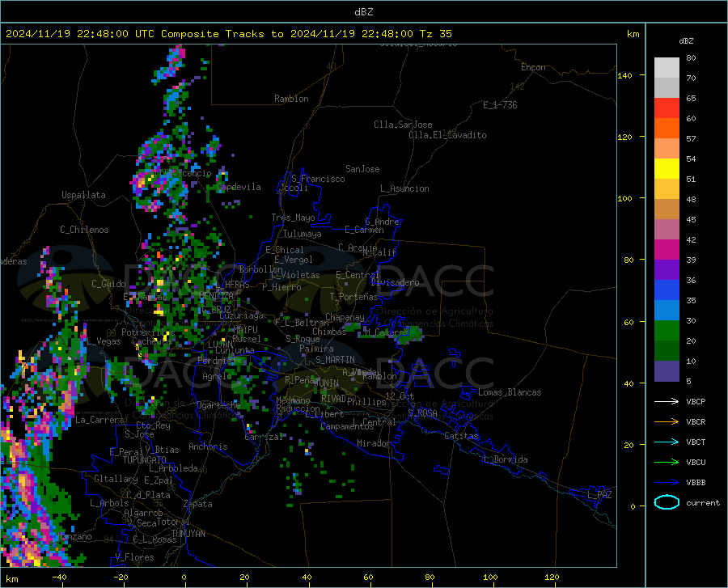The width and height of the screenshot is (728, 588).
Task: Click the 'E_Carmen' map label
Action: (x=364, y=230)
